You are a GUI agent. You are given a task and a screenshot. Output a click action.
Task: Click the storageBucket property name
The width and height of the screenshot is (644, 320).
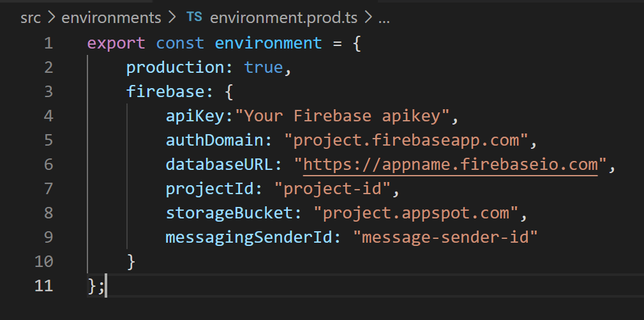[228, 213]
